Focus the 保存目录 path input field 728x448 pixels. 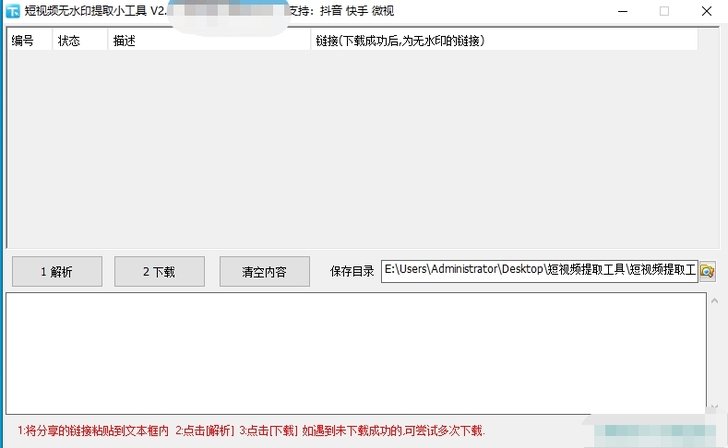click(540, 271)
